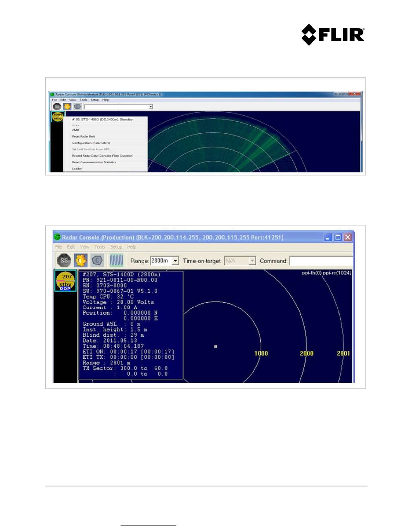Viewport: 409px width, 532px height.
Task: Select radar unit 207 stby DOP badge
Action: 65,280
